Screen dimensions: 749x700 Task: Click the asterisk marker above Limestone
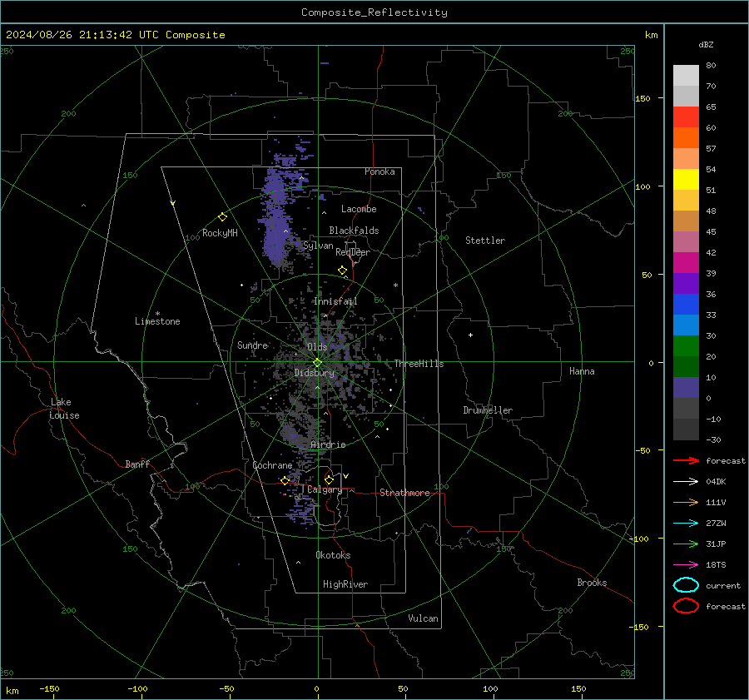coord(157,314)
